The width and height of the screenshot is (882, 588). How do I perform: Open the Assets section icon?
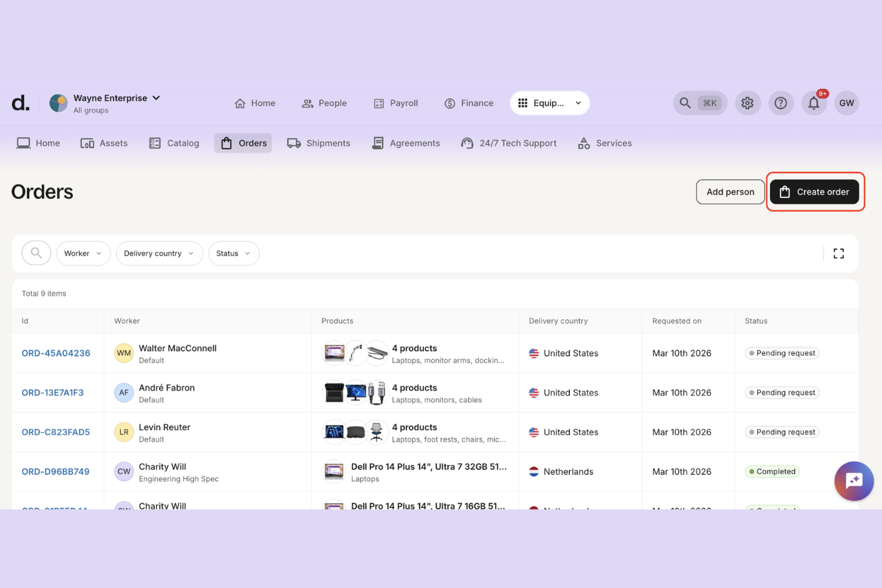click(87, 143)
